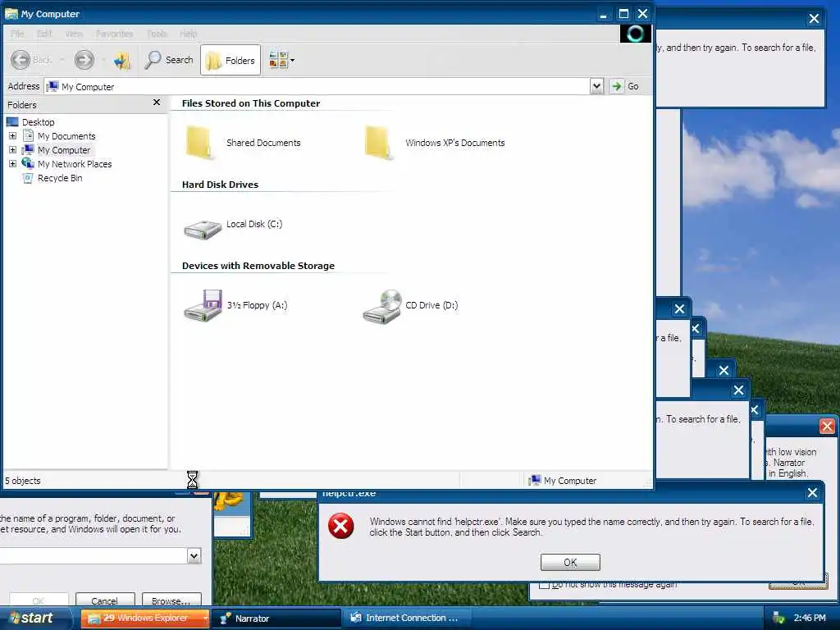This screenshot has width=840, height=630.
Task: Select the 3½ Floppy (A:) drive icon
Action: [203, 305]
